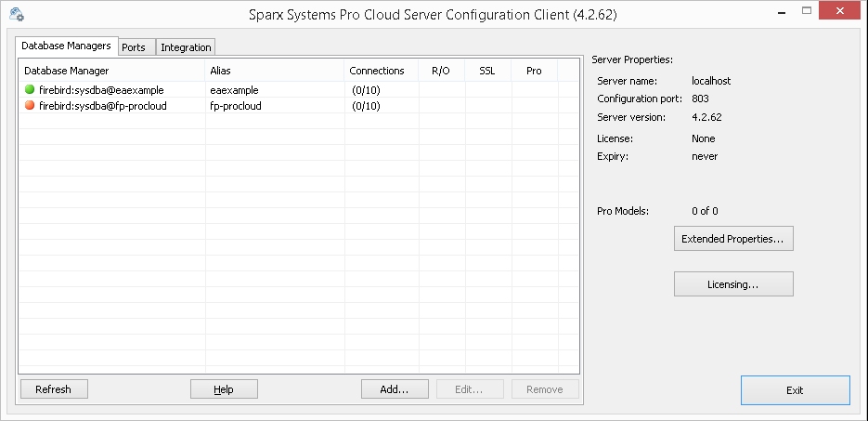Click the Alias column header
868x421 pixels.
274,71
